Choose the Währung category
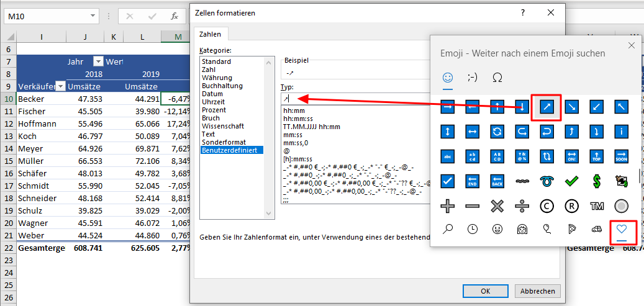 [x=215, y=78]
